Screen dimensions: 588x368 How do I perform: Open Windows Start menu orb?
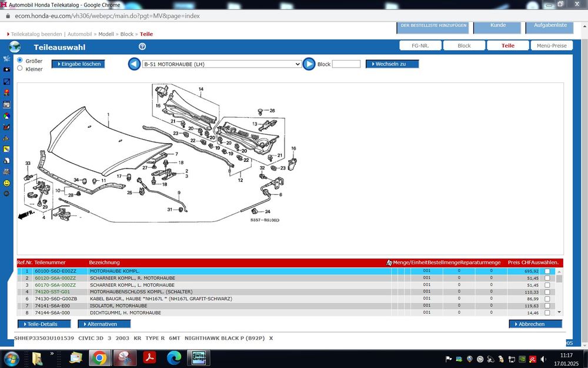[12, 358]
